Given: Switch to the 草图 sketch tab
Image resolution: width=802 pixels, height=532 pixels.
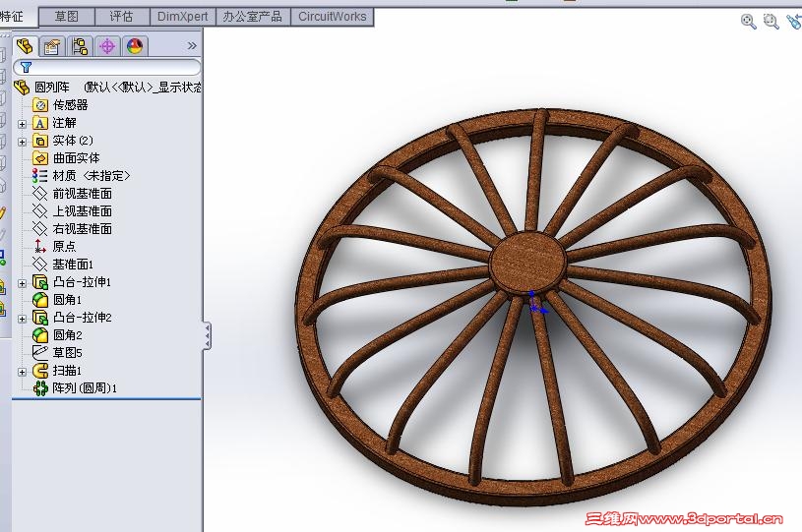Looking at the screenshot, I should tap(67, 17).
